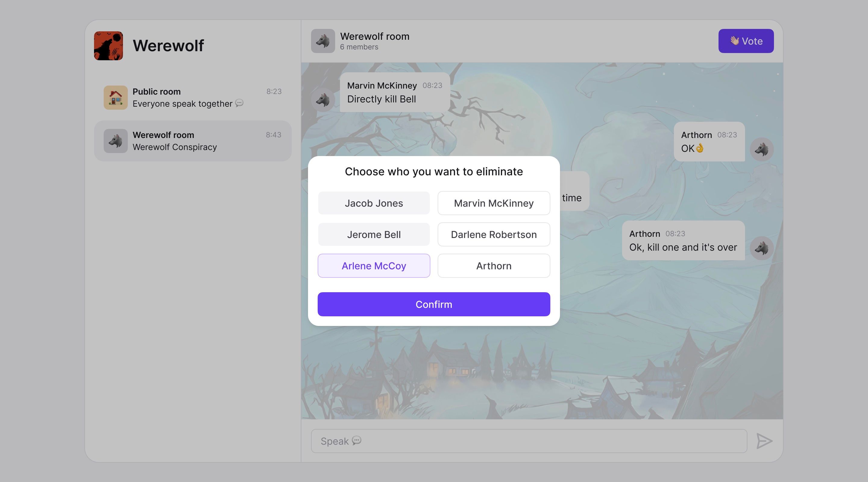Viewport: 868px width, 482px height.
Task: Select Arlene McCoy as elimination target
Action: (373, 265)
